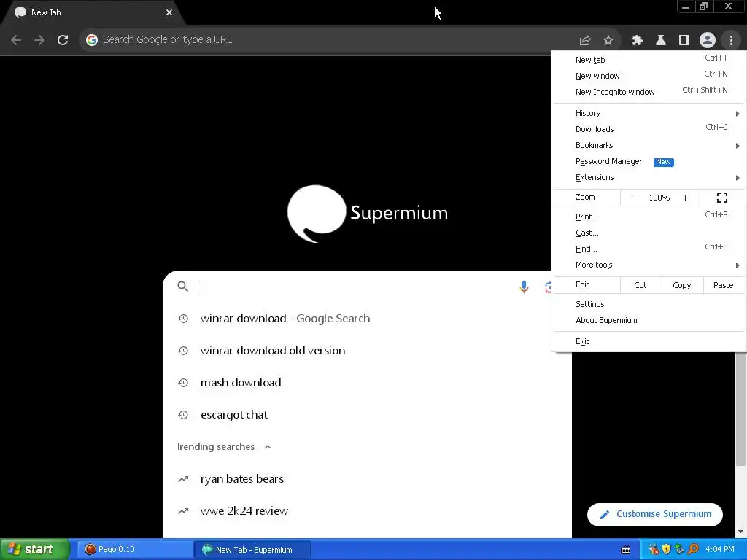
Task: Click the Customise Supermium button
Action: 655,514
